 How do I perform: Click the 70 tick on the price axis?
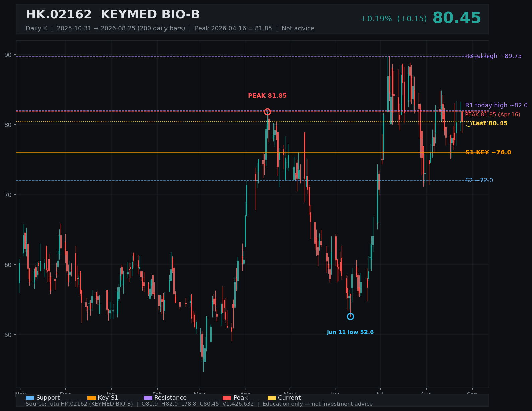point(8,195)
